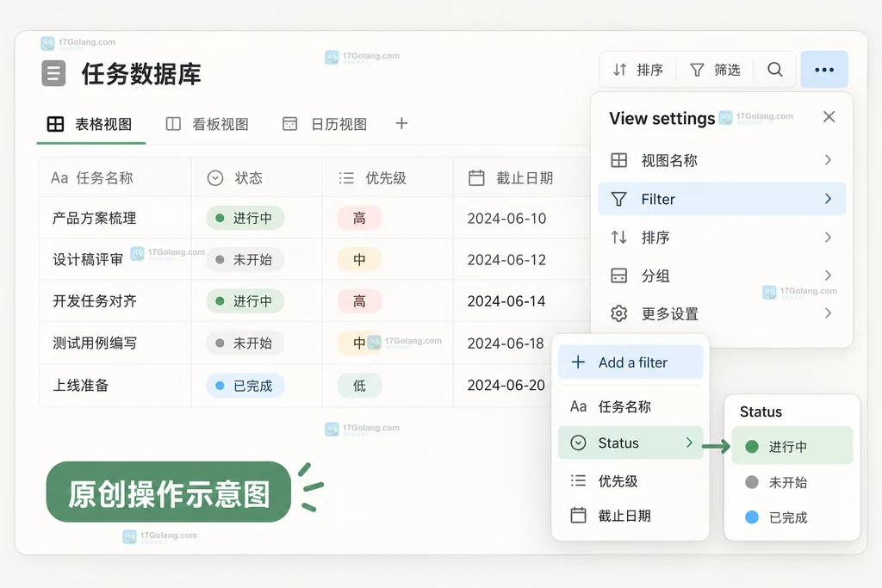Click the 截止日期 column header
This screenshot has width=882, height=588.
point(520,178)
